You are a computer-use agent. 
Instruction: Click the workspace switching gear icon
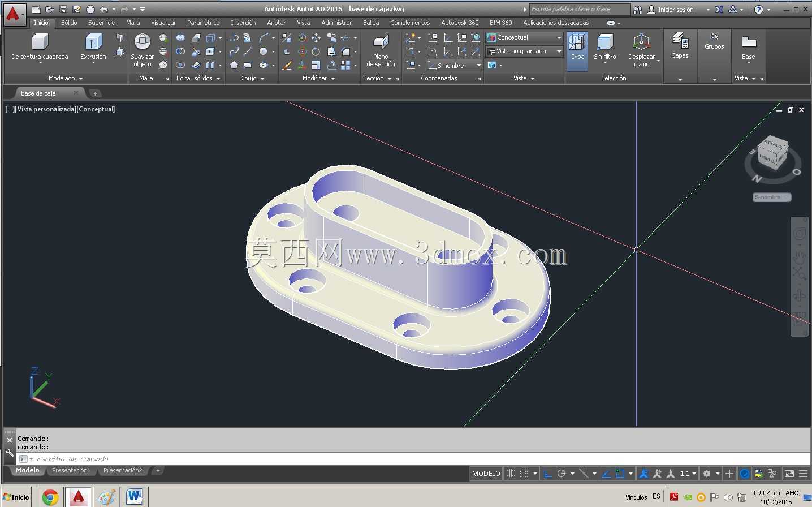point(707,474)
